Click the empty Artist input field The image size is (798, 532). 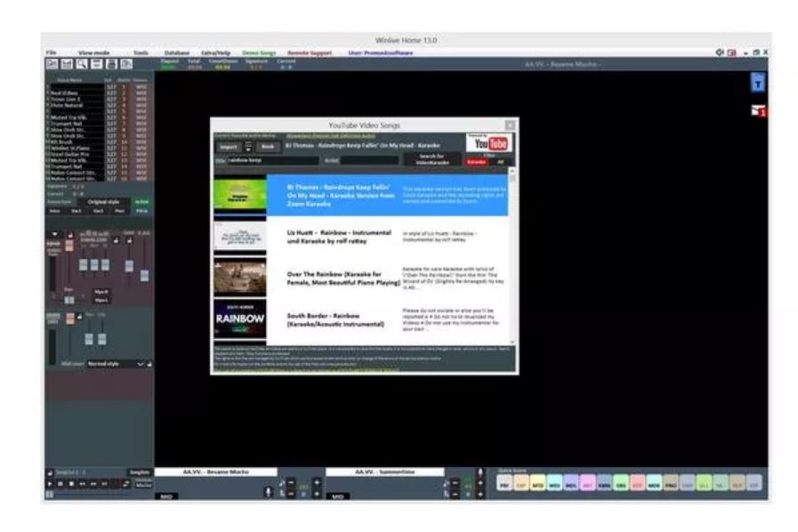tap(369, 160)
